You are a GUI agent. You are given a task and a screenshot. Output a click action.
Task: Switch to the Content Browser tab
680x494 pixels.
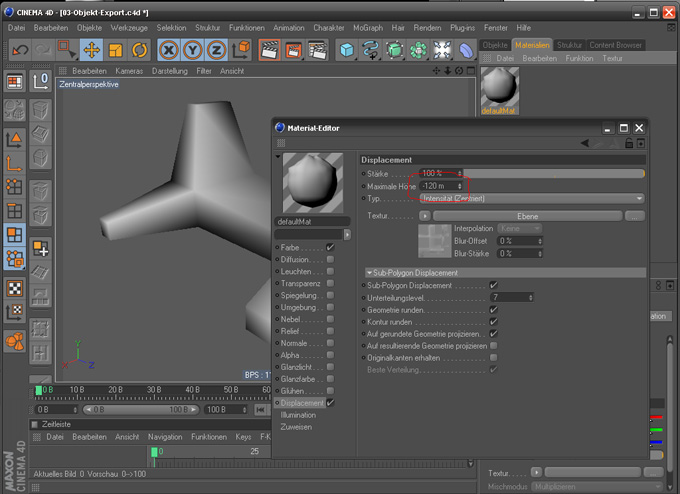point(617,45)
